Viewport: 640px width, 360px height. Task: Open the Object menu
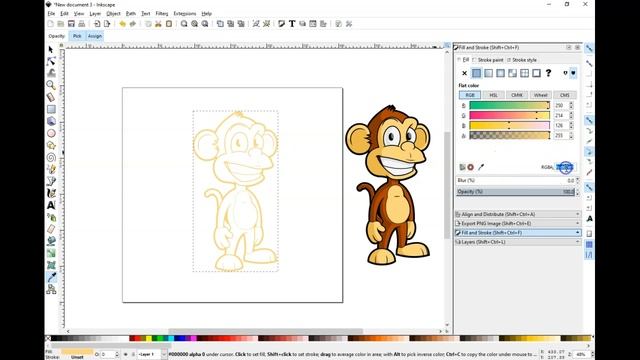(x=113, y=13)
